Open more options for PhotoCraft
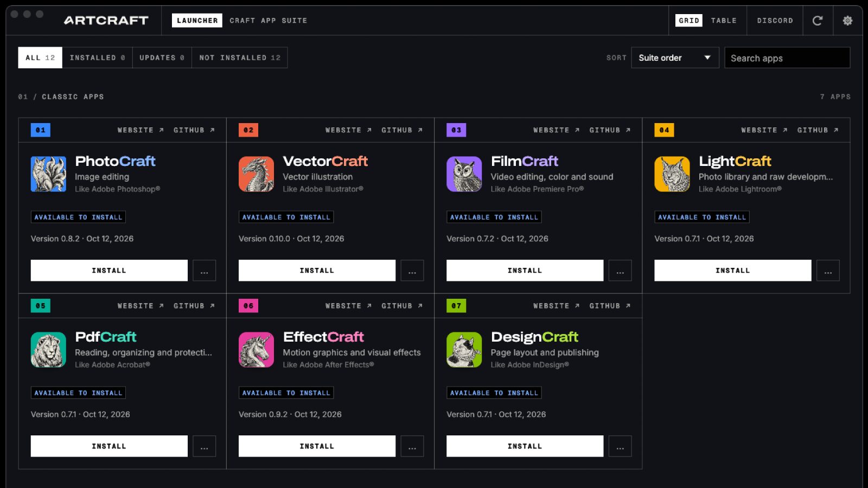The width and height of the screenshot is (868, 488). pos(205,271)
